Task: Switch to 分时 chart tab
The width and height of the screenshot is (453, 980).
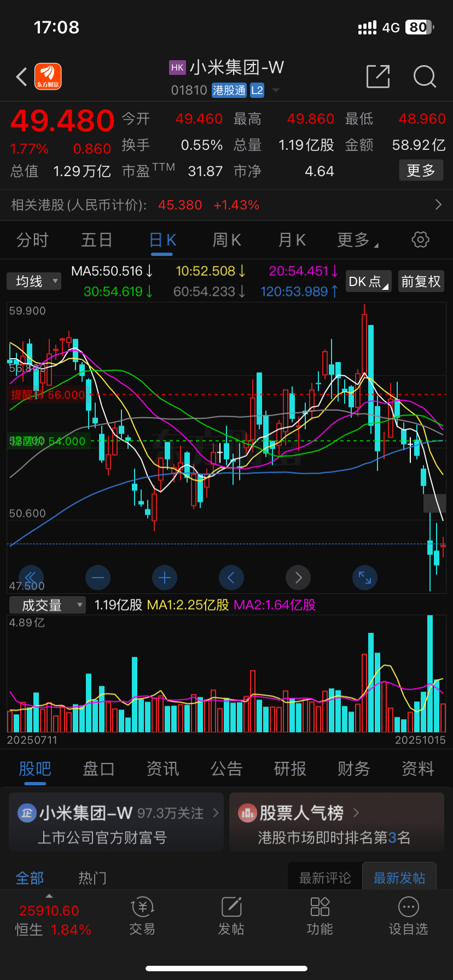Action: click(32, 240)
